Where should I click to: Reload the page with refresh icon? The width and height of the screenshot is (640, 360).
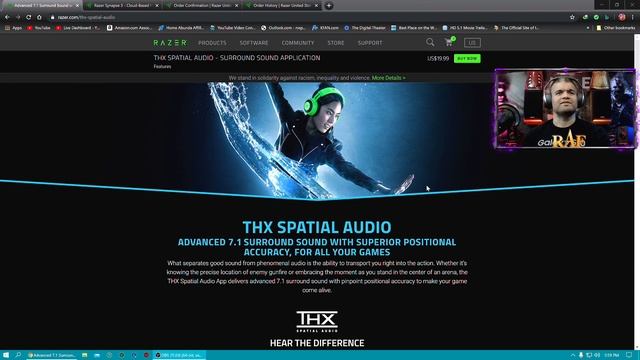point(28,17)
